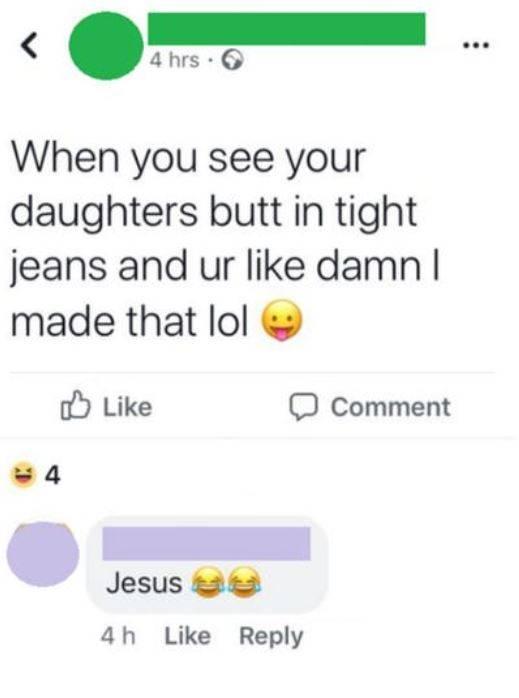Viewport: 519px width, 698px height.
Task: Click the tongue-out emoji in the post
Action: click(282, 321)
